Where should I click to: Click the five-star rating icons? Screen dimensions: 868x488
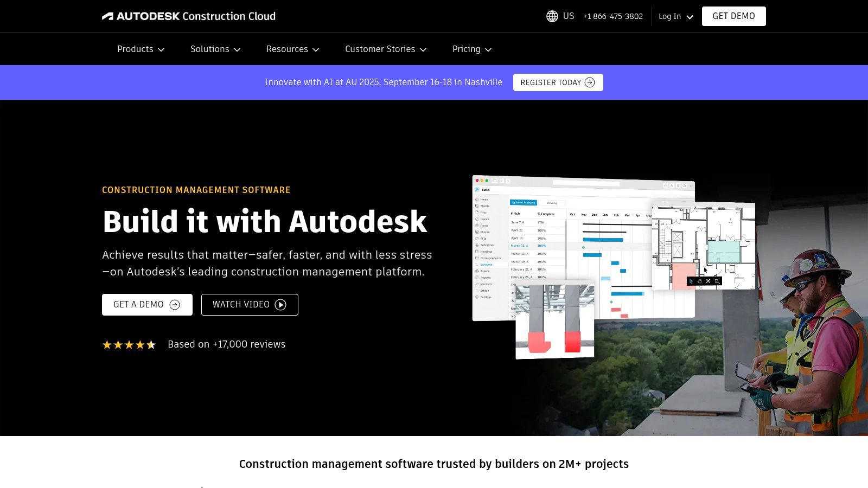(x=129, y=345)
